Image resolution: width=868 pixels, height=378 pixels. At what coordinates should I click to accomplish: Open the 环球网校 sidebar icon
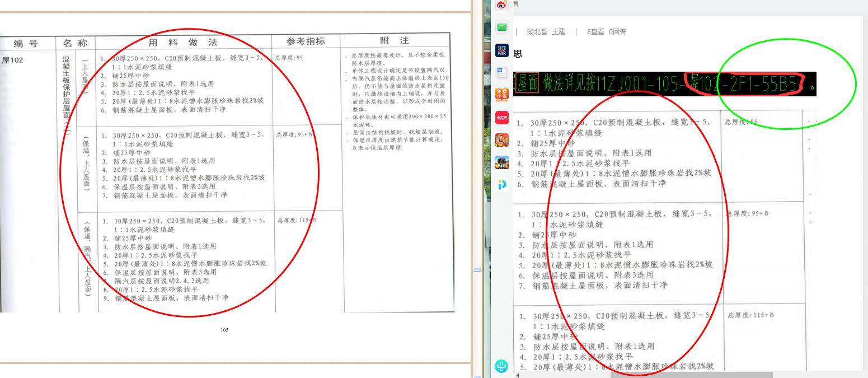[502, 50]
